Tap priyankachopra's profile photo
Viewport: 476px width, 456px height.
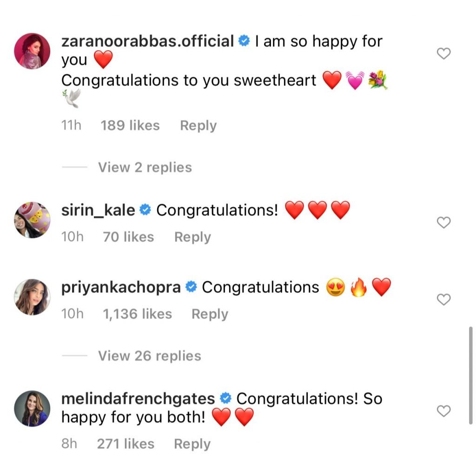33,297
